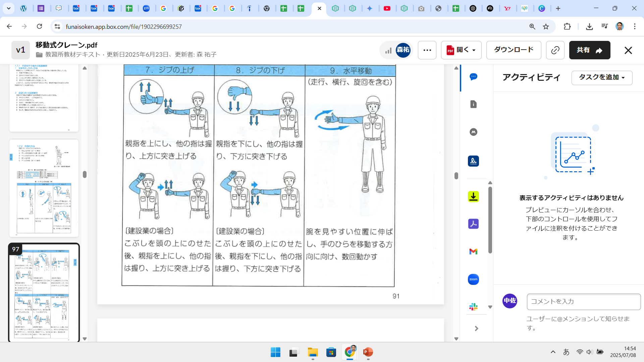Click the green download app icon
This screenshot has width=644, height=362.
click(x=473, y=196)
